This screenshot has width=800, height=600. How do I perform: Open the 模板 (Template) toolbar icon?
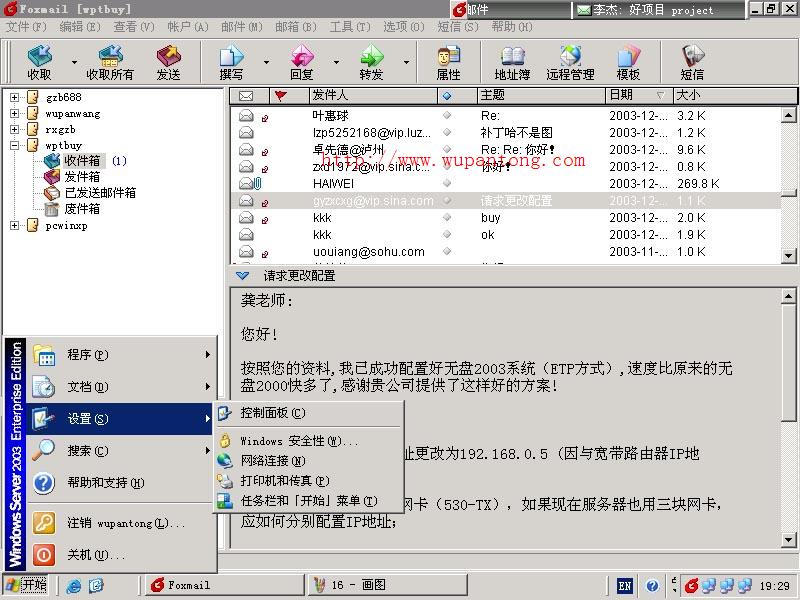pyautogui.click(x=630, y=63)
